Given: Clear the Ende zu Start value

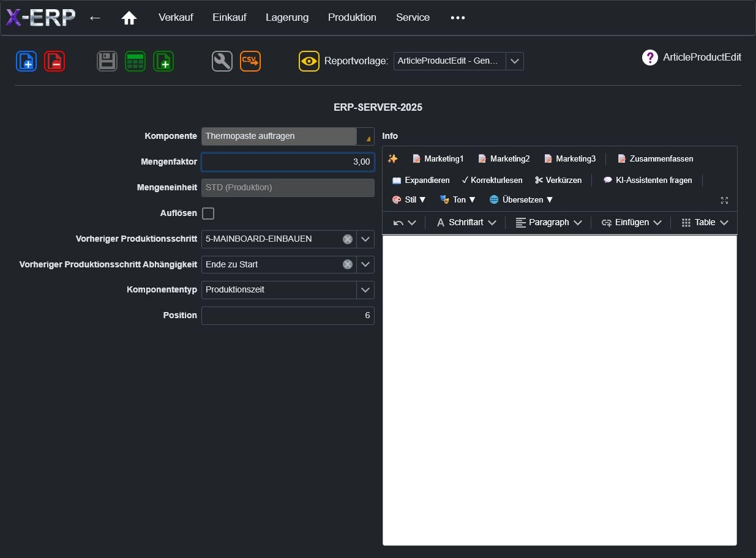Looking at the screenshot, I should click(348, 264).
